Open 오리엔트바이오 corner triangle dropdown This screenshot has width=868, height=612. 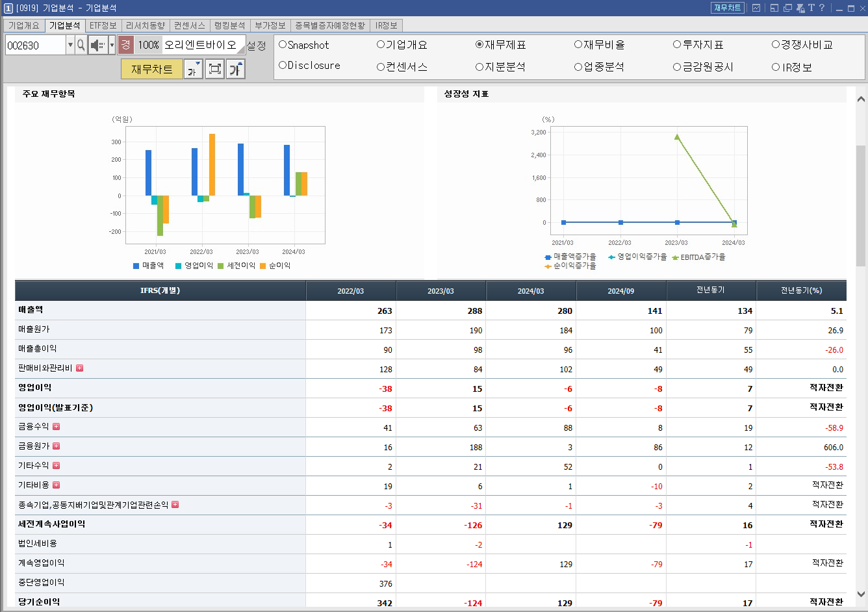click(242, 50)
